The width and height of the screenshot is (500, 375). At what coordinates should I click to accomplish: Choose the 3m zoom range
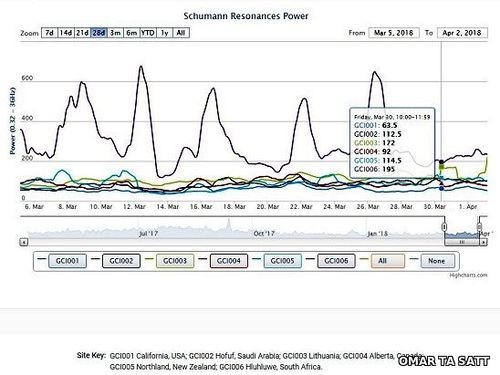pyautogui.click(x=115, y=33)
